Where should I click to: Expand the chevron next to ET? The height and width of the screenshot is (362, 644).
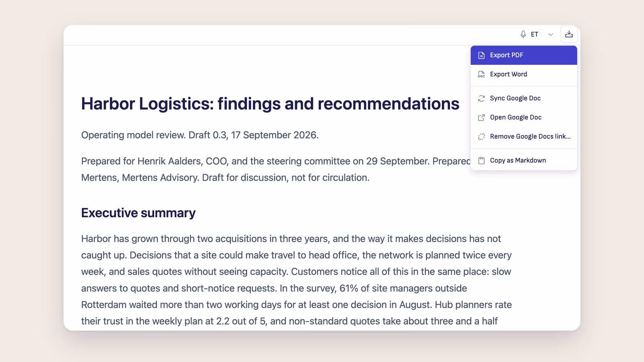(x=551, y=35)
